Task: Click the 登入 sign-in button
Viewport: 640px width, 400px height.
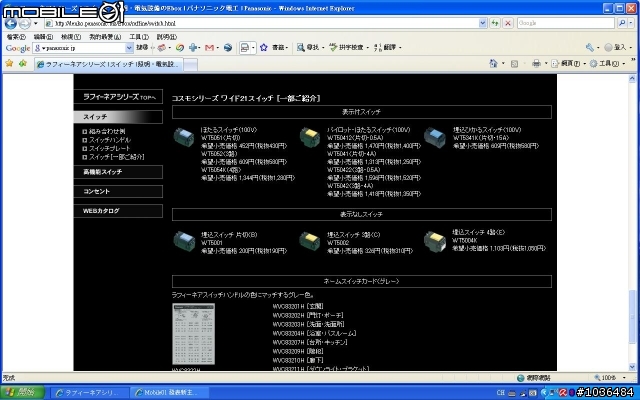Action: pyautogui.click(x=615, y=48)
